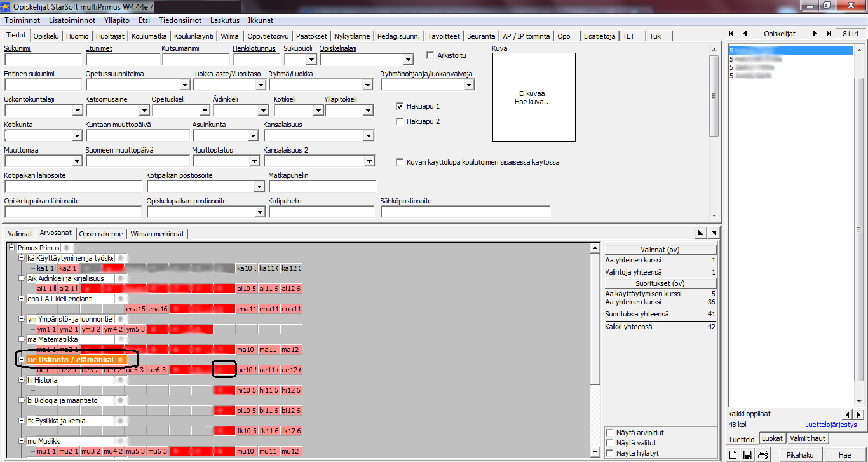
Task: Jump to the last student record
Action: point(828,34)
